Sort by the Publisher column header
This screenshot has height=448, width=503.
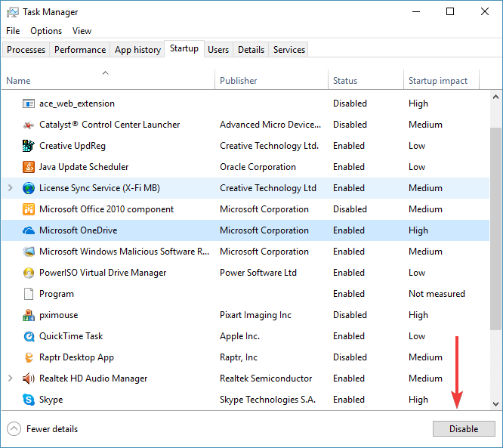tap(271, 81)
